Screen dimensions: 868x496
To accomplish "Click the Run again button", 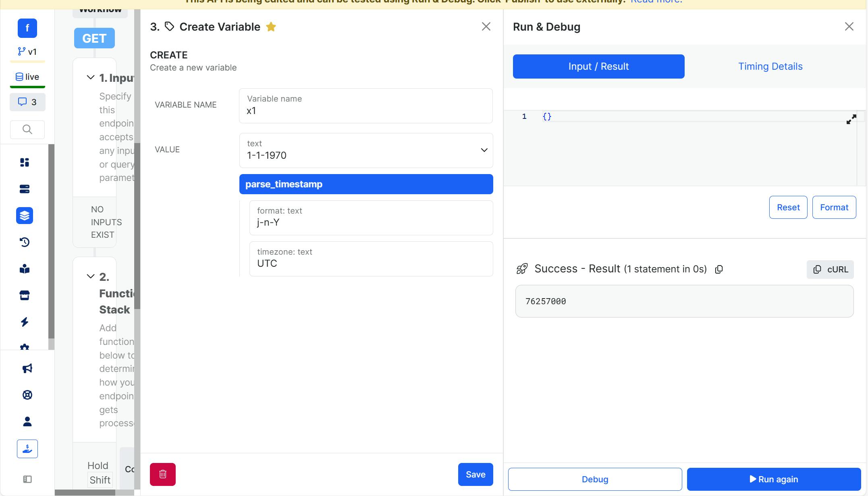I will [x=774, y=479].
